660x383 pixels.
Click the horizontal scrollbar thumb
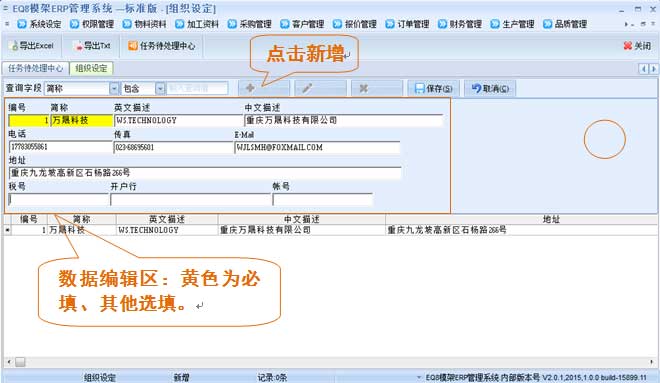pyautogui.click(x=20, y=362)
